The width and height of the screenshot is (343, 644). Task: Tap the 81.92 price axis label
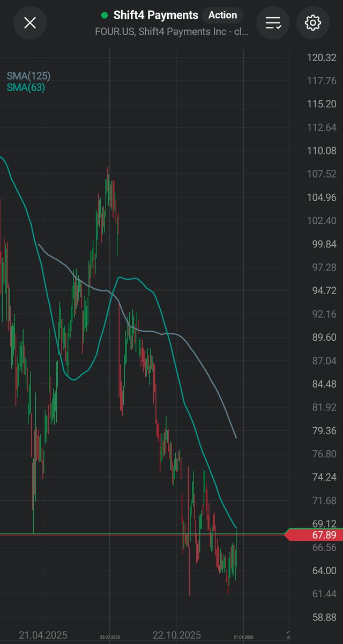coord(324,407)
